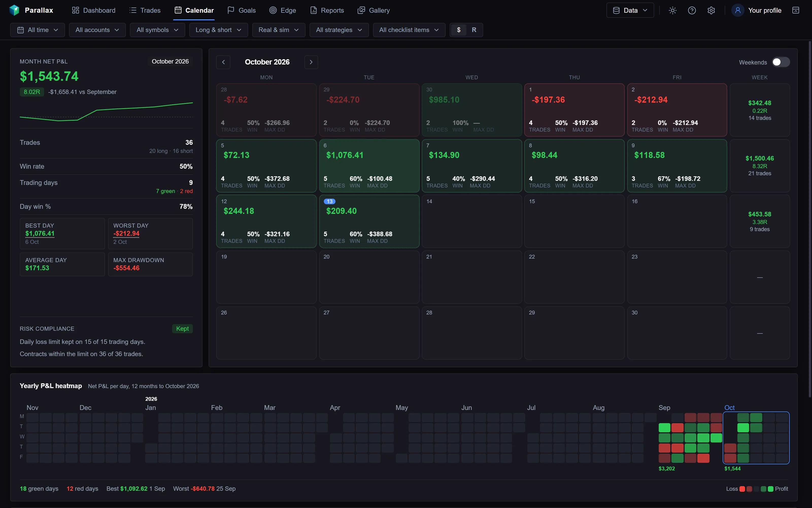
Task: Click Average Day value $171.53
Action: tap(37, 268)
